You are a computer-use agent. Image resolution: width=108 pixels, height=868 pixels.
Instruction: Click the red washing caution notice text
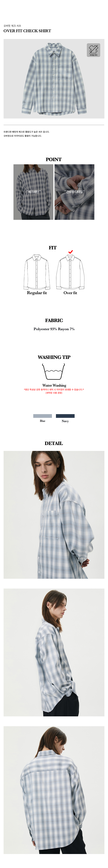pyautogui.click(x=54, y=391)
